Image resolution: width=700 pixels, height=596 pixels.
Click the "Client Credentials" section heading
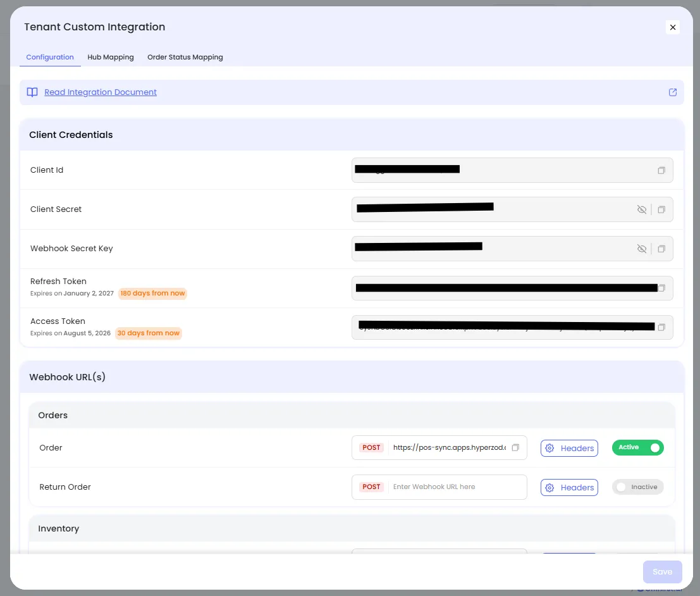[71, 135]
